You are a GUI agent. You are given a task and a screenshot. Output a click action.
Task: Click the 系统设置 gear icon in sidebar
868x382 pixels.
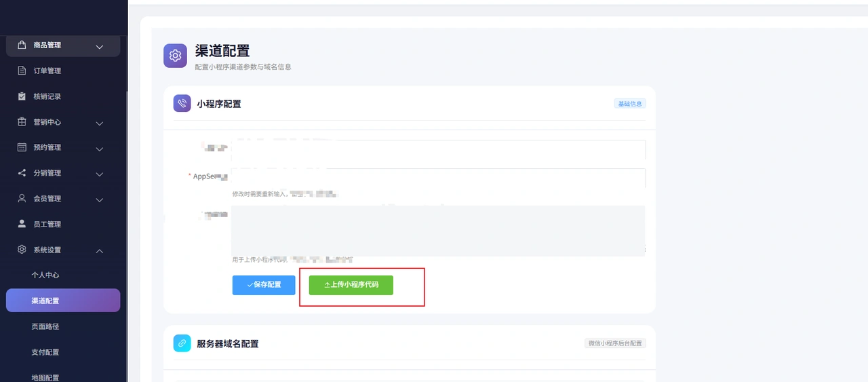point(22,250)
